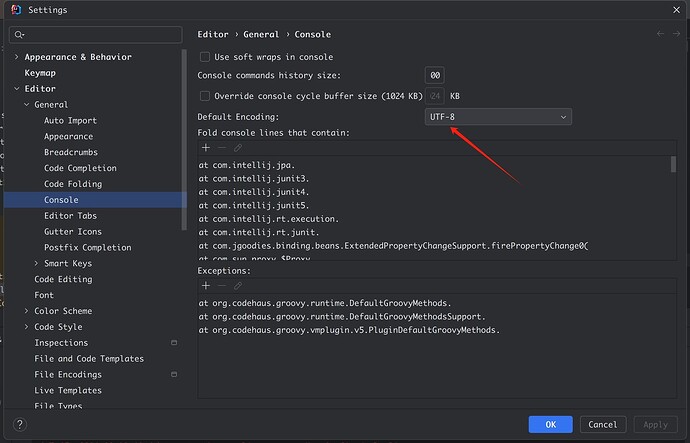Edit selected fold console line pattern
This screenshot has height=443, width=690.
click(x=238, y=148)
